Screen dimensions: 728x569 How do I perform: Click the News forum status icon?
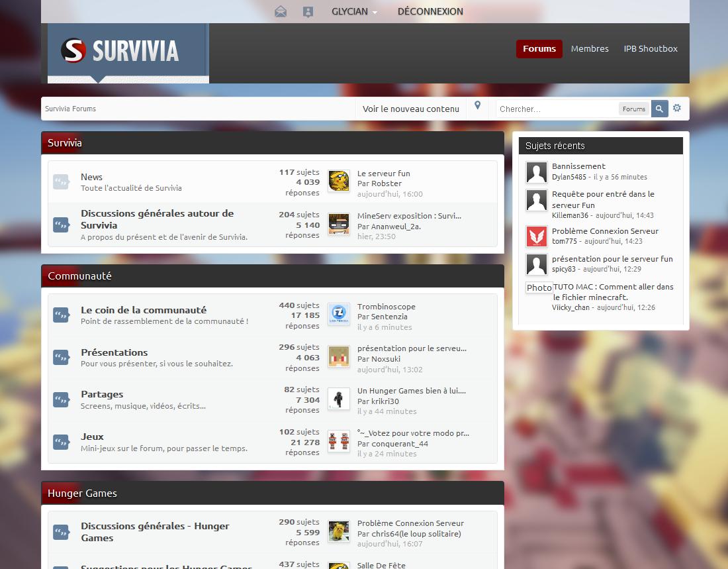[x=61, y=181]
